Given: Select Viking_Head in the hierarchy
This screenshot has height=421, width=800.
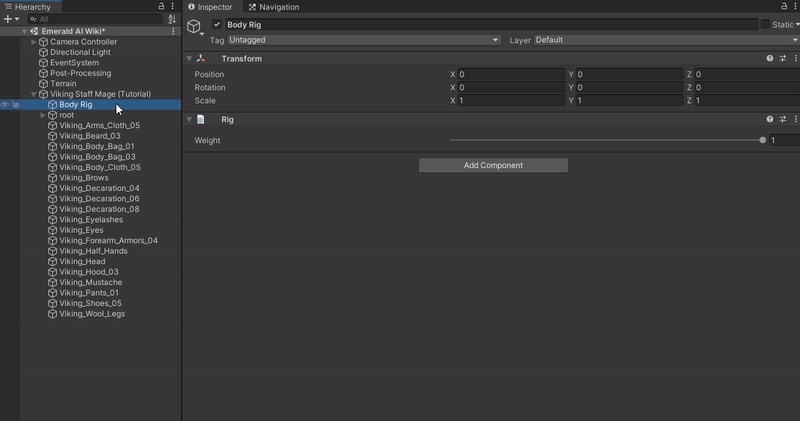Looking at the screenshot, I should (x=82, y=261).
